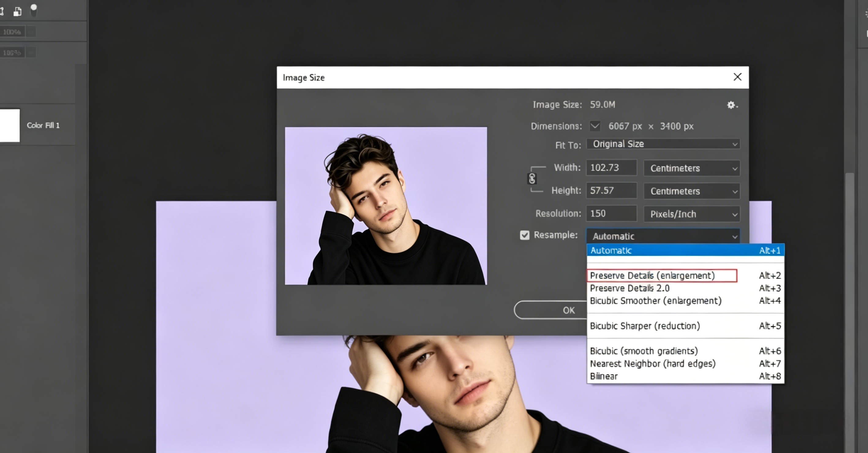868x453 pixels.
Task: Open the Width units Centimeters dropdown
Action: 691,168
